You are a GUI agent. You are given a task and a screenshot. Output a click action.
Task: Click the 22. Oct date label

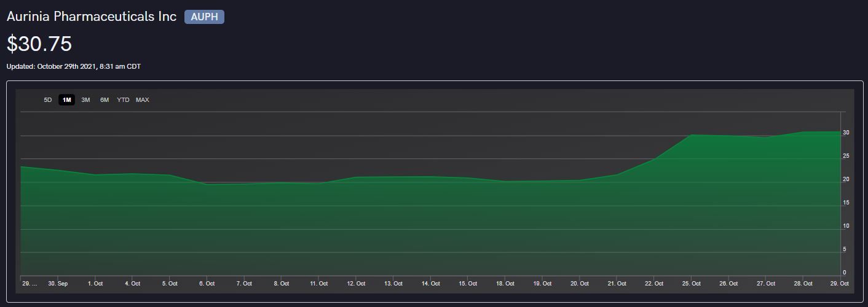(x=654, y=284)
